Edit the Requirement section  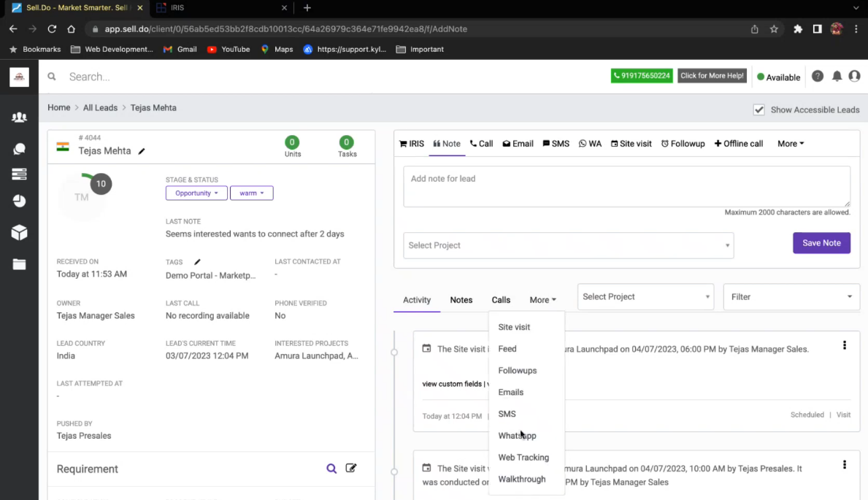click(351, 469)
